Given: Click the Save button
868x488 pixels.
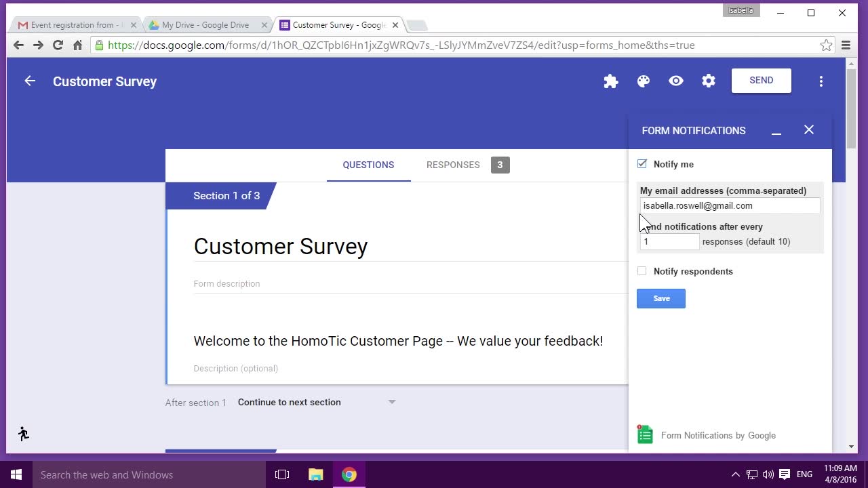Looking at the screenshot, I should pyautogui.click(x=660, y=298).
